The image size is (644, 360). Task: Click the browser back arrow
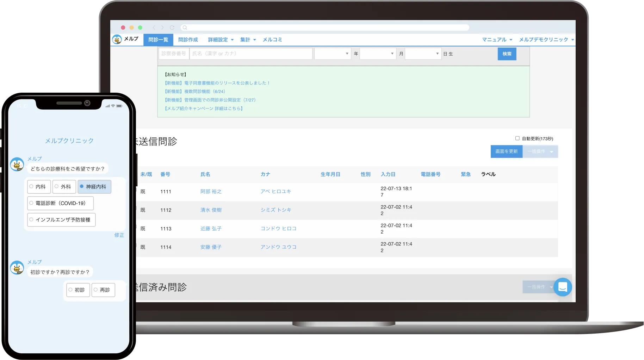click(x=154, y=27)
